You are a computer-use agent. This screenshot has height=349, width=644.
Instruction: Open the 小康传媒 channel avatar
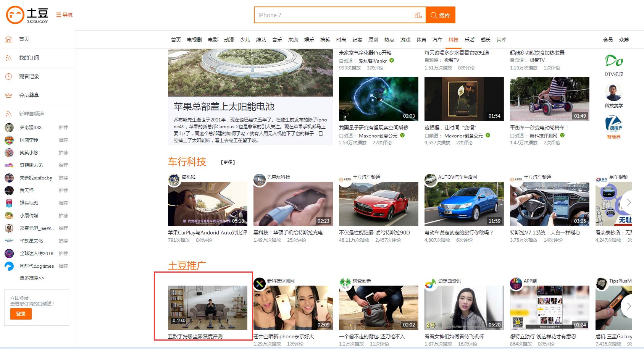9,216
